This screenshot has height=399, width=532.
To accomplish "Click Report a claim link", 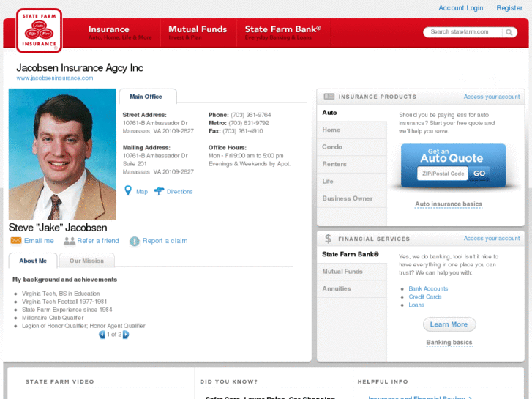I will point(165,241).
